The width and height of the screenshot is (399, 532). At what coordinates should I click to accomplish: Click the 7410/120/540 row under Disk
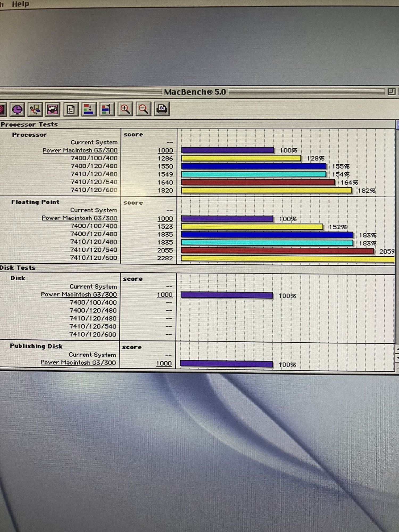93,326
